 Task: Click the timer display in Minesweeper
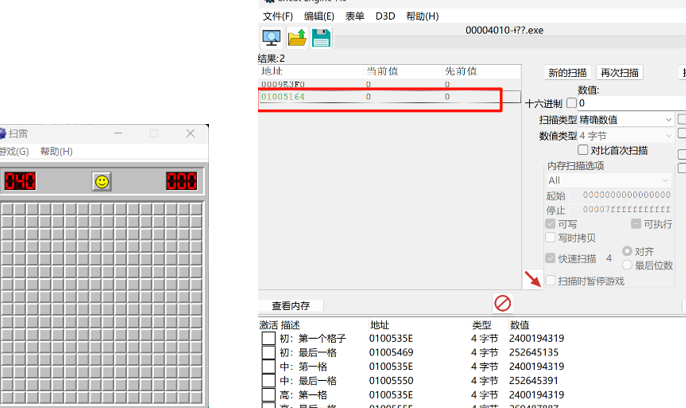(x=182, y=181)
